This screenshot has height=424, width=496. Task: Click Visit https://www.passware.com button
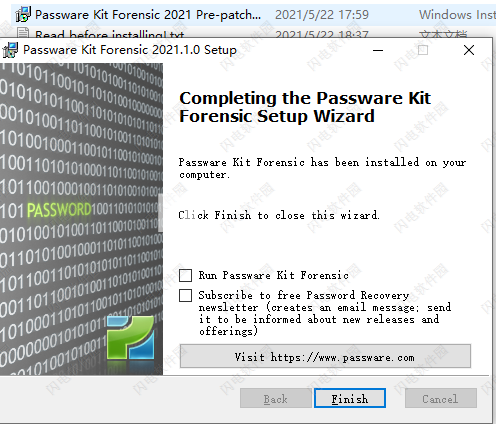(x=325, y=356)
